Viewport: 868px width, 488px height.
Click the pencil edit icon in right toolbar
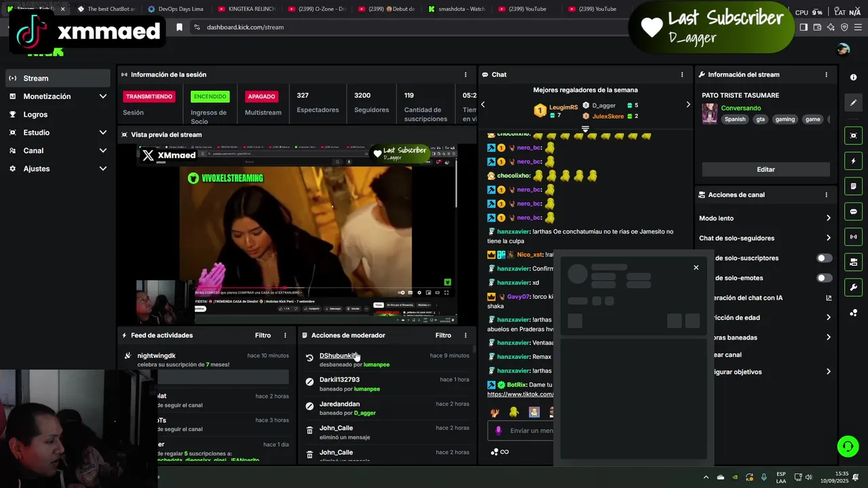pos(853,103)
